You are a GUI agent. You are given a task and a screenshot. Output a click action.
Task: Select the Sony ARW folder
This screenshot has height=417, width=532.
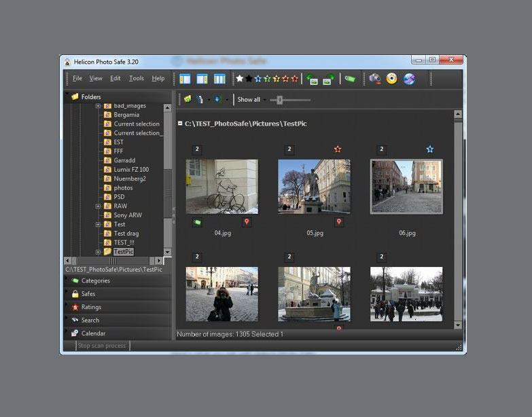pos(128,215)
